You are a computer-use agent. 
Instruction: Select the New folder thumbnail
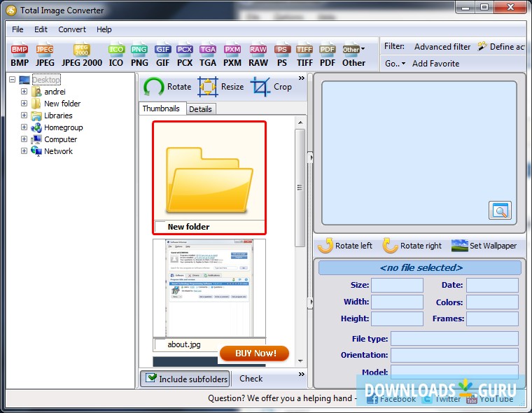[209, 178]
